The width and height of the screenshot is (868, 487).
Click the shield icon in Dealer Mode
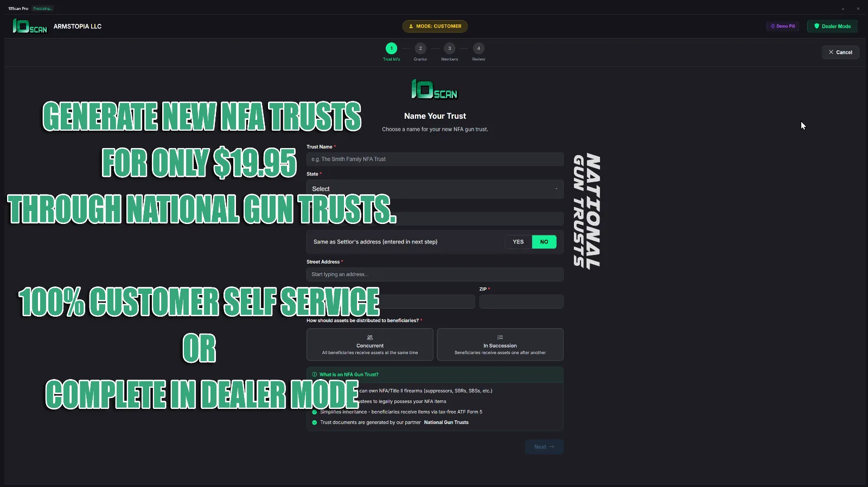(816, 26)
